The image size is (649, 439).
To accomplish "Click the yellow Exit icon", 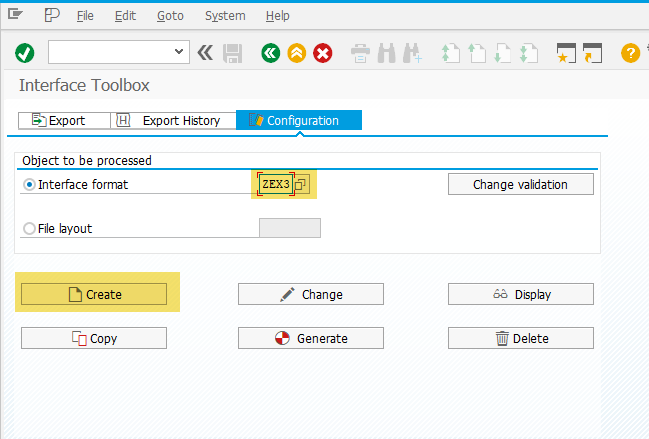I will coord(297,53).
